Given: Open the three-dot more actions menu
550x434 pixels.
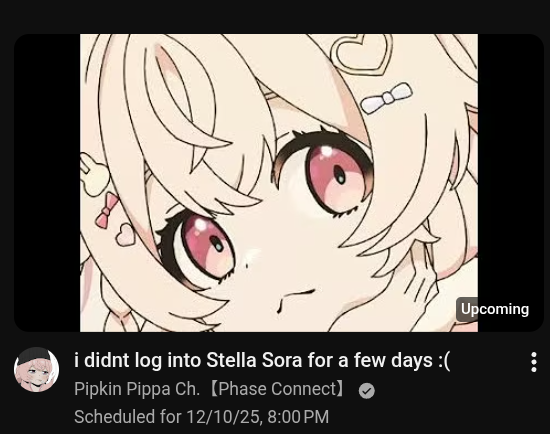Looking at the screenshot, I should coord(534,362).
